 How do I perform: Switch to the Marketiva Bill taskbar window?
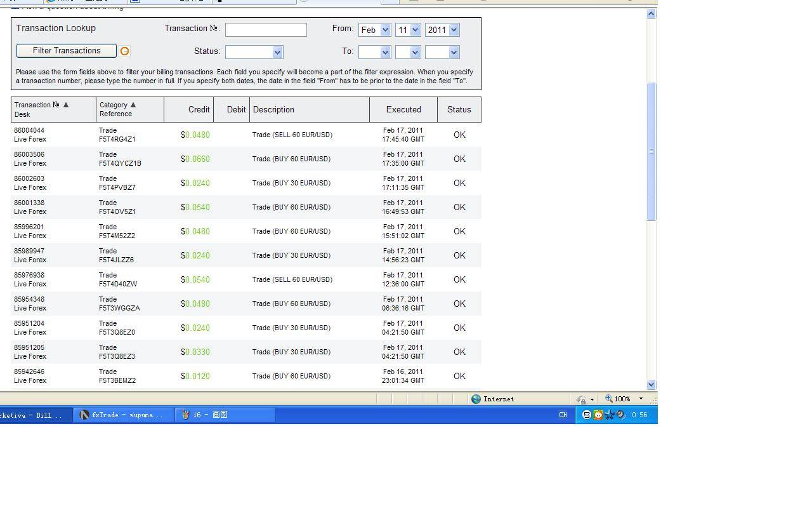[35, 415]
